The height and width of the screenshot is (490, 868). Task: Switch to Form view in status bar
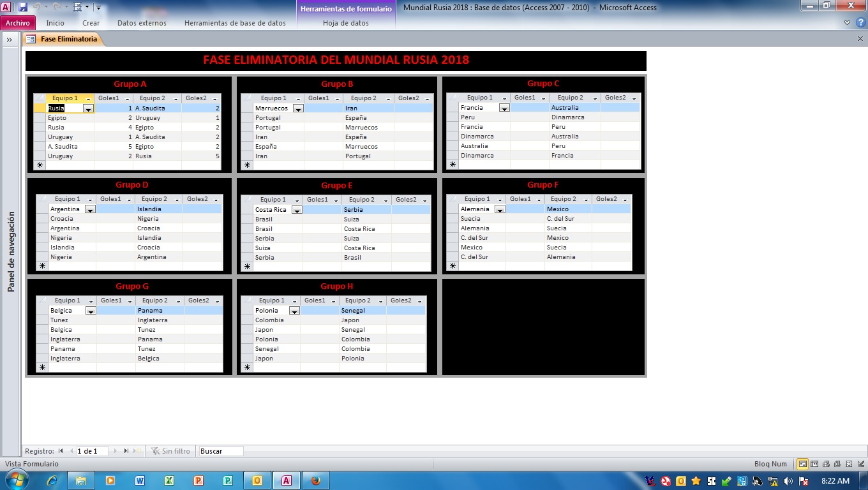[803, 464]
